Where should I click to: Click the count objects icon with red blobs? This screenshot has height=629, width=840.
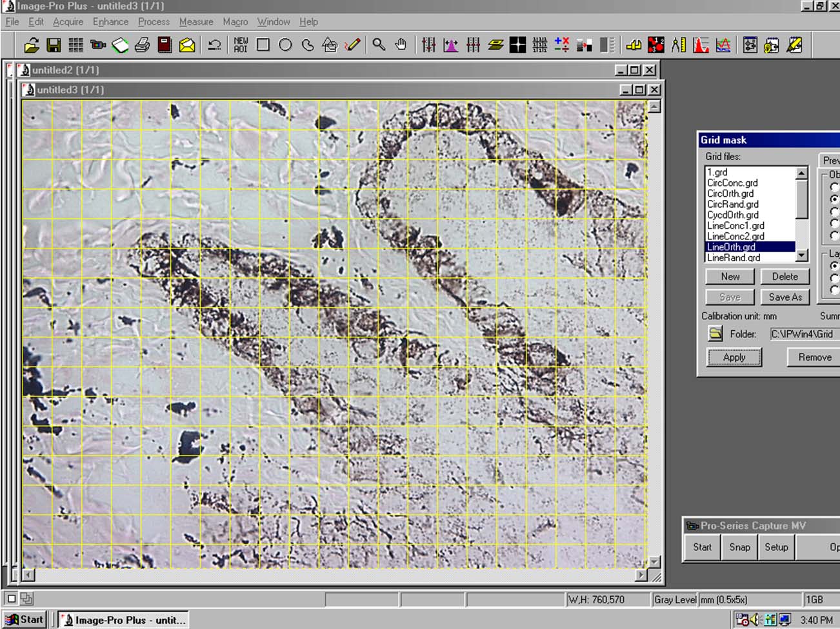tap(655, 45)
